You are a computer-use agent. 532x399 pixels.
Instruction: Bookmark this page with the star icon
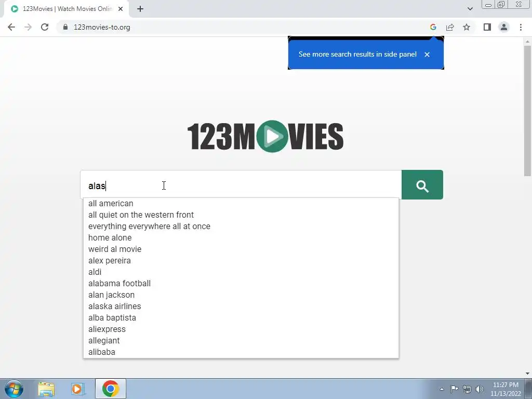467,27
